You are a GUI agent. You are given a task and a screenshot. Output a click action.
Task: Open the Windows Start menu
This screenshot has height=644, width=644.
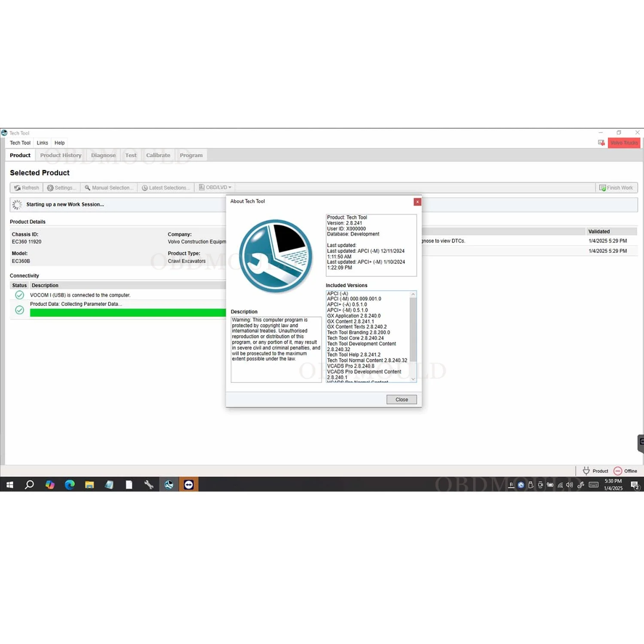(10, 485)
